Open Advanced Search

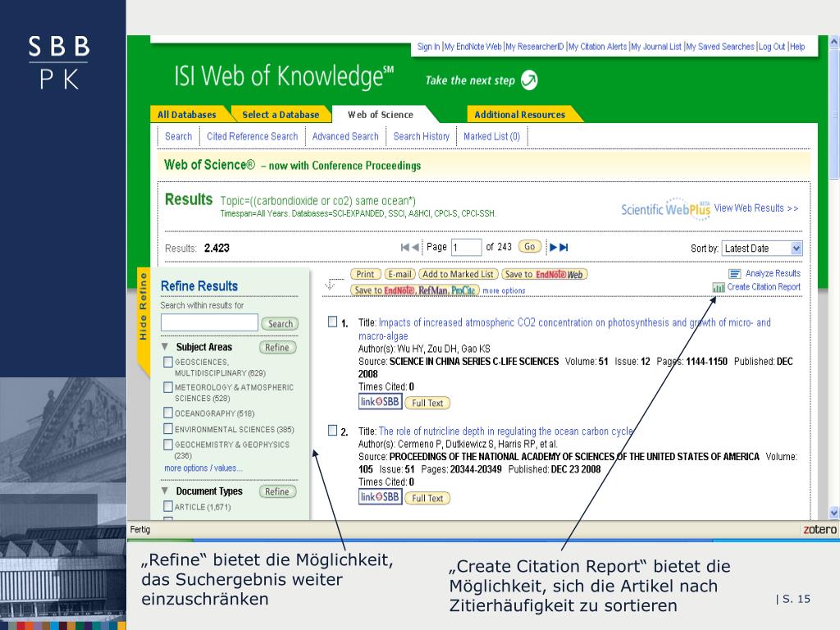[x=345, y=137]
